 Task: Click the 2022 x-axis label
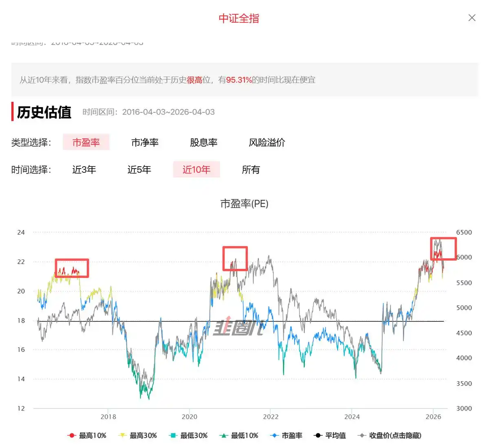click(271, 417)
